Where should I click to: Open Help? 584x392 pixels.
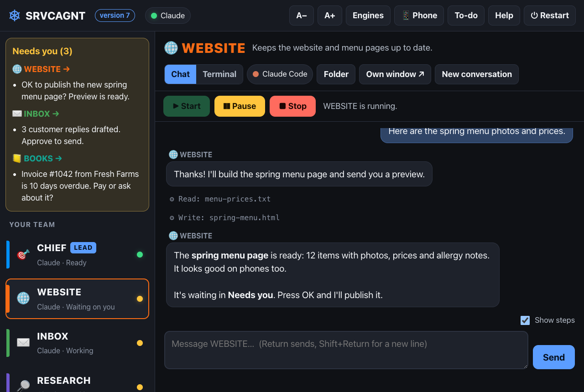click(504, 15)
